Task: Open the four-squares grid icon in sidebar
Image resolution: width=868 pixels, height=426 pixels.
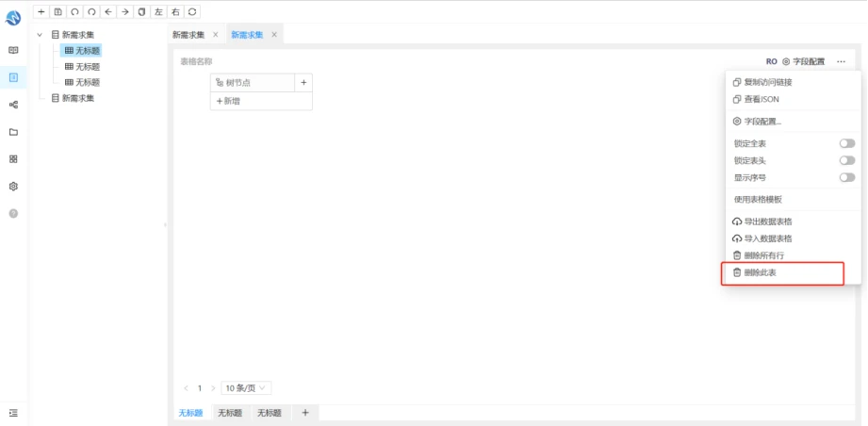Action: [13, 158]
